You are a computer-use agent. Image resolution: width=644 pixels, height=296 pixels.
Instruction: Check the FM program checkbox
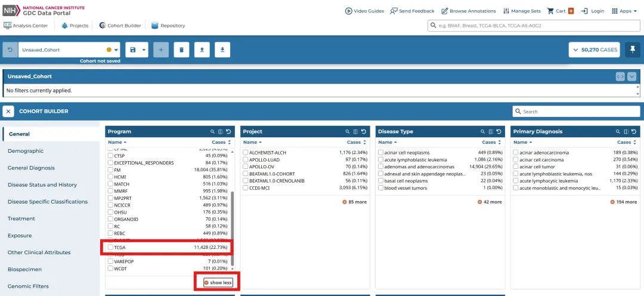click(x=110, y=169)
